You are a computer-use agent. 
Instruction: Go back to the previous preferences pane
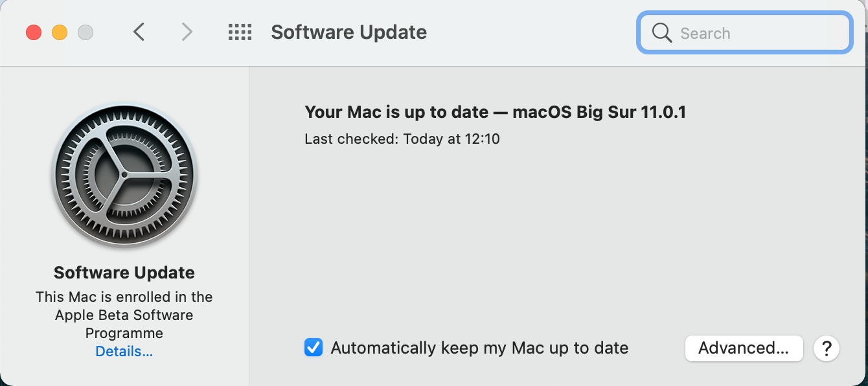pos(139,32)
